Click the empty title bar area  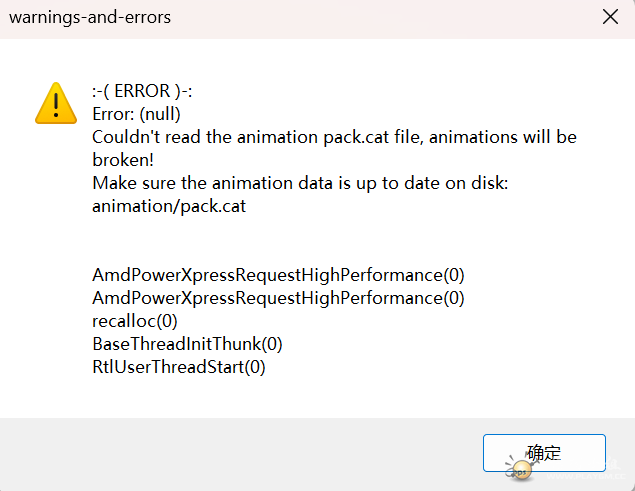tap(385, 18)
